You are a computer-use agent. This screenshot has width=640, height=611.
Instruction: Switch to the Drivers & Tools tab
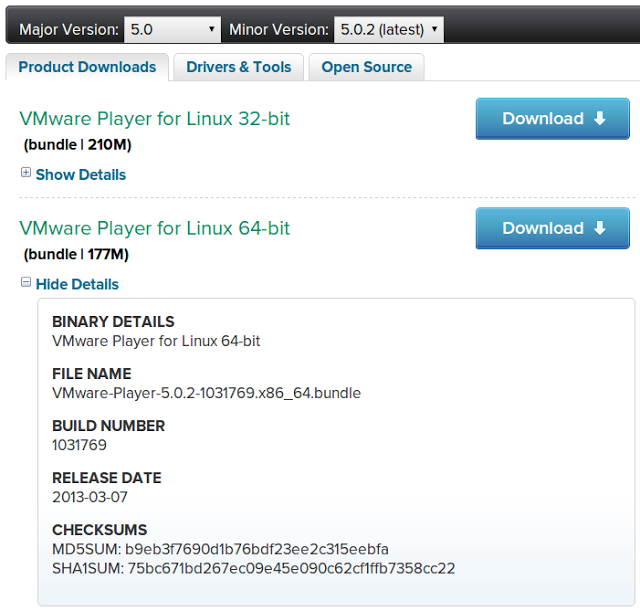(x=238, y=67)
